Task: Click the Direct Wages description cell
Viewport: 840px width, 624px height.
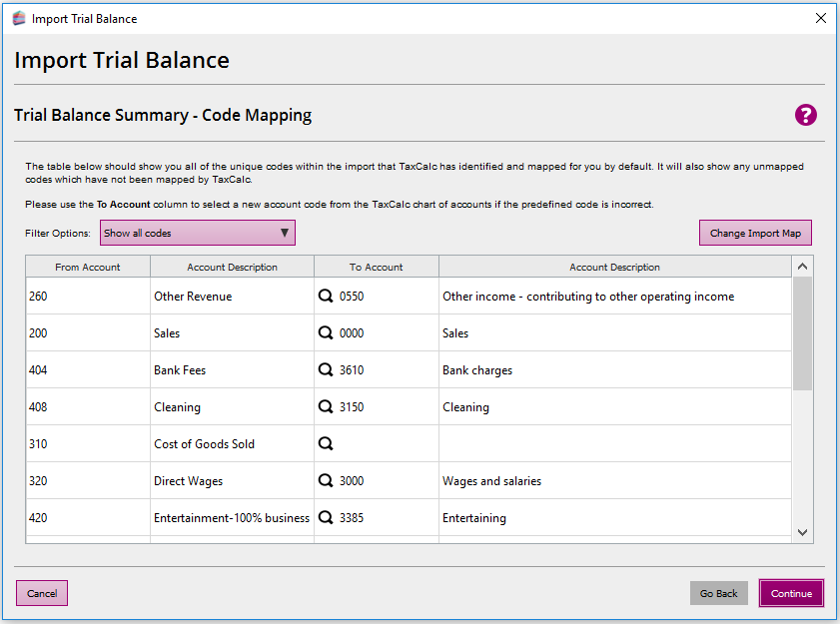Action: point(232,480)
